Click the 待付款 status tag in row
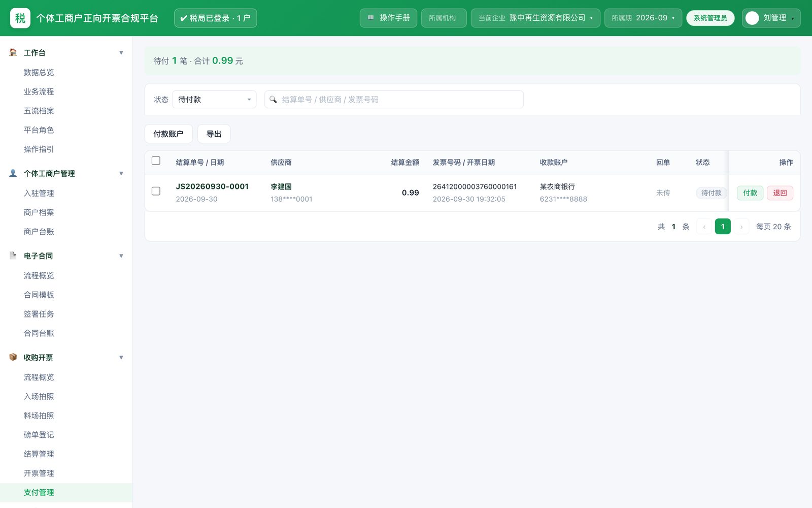The width and height of the screenshot is (812, 508). tap(711, 193)
